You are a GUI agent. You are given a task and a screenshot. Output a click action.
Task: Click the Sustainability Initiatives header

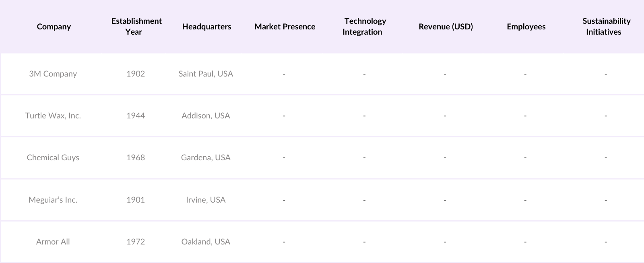pos(606,27)
